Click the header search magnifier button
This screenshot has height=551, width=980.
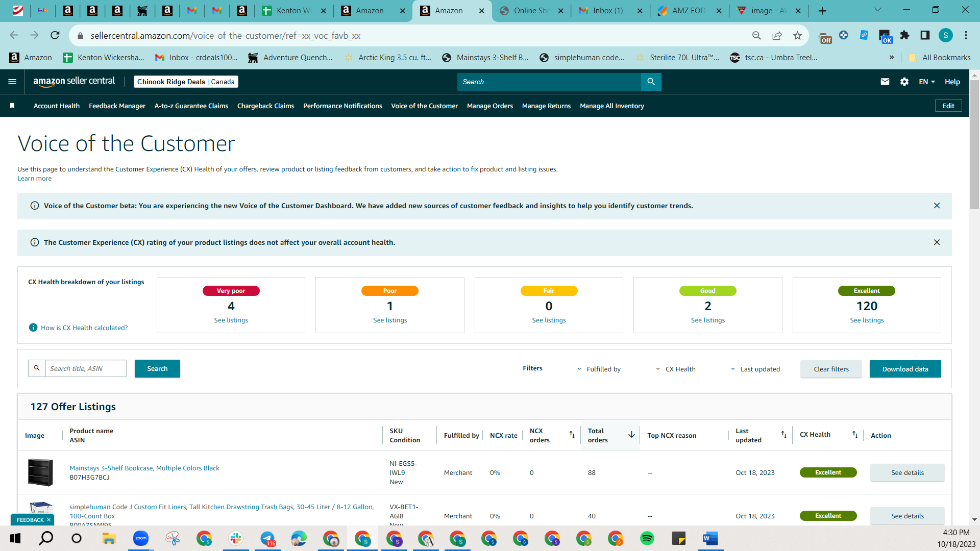click(651, 82)
